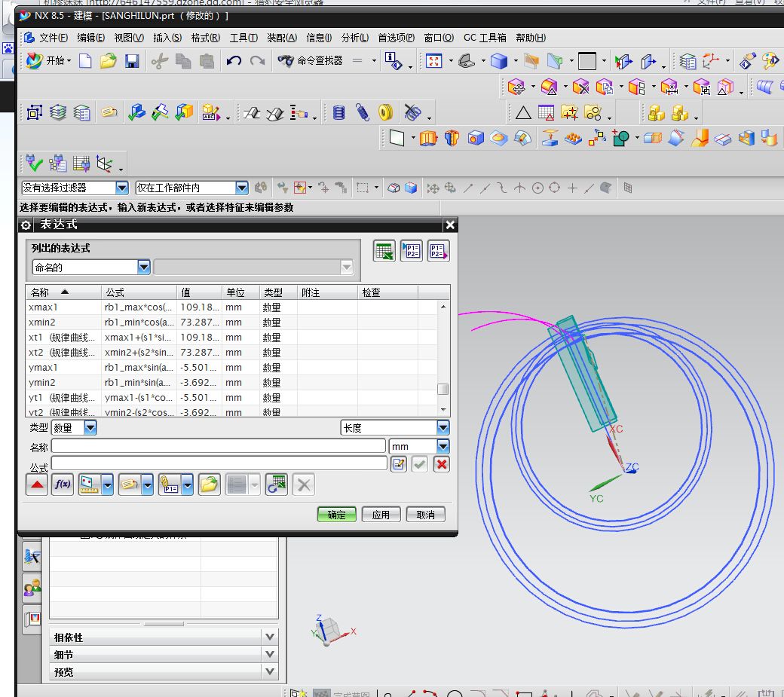Viewport: 784px width, 697px height.
Task: Open the 编辑(E) menu
Action: pos(91,38)
